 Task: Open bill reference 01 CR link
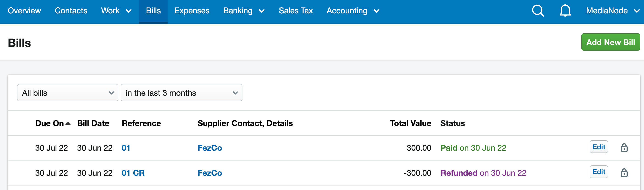(x=133, y=173)
